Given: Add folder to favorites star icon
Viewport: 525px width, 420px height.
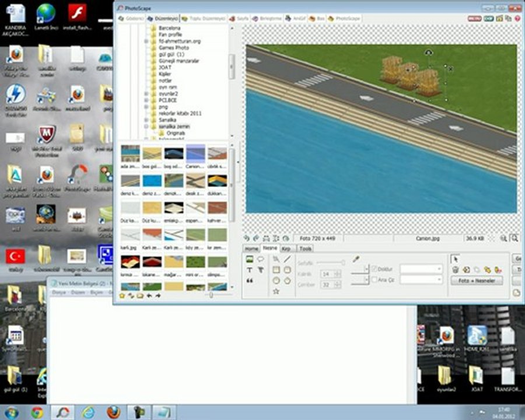Looking at the screenshot, I should (x=123, y=296).
